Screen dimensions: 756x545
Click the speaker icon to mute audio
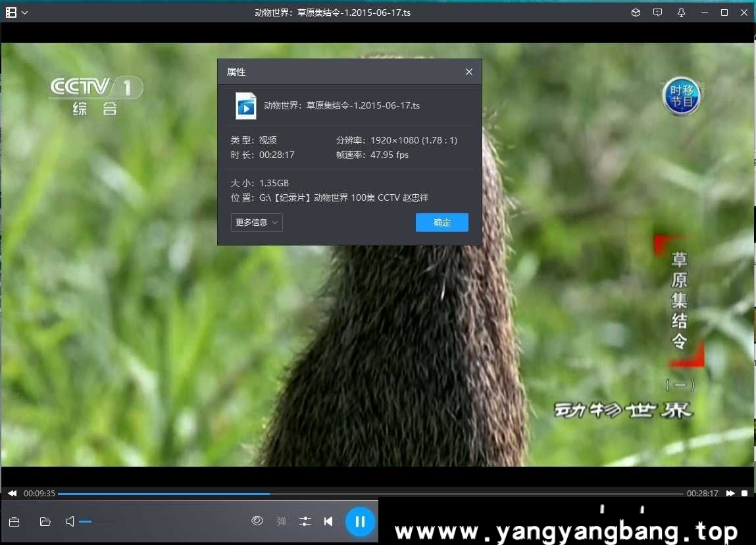tap(70, 521)
